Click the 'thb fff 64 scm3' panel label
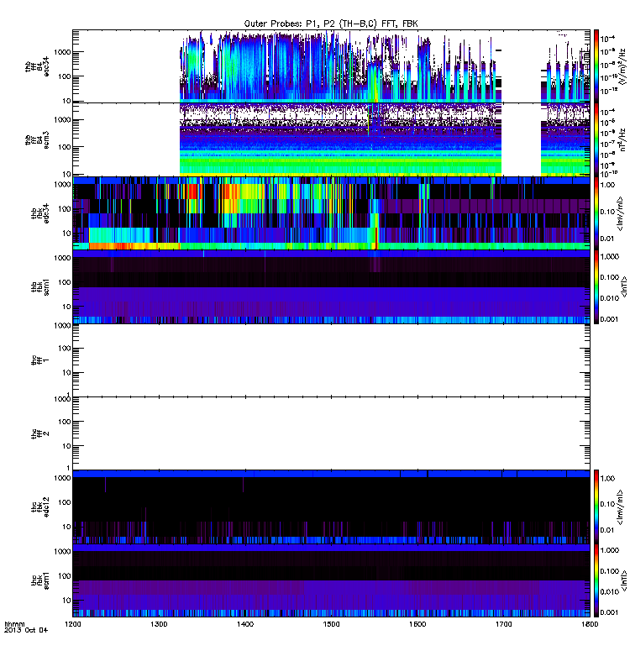Screen dimensions: 630x672 click(x=37, y=139)
